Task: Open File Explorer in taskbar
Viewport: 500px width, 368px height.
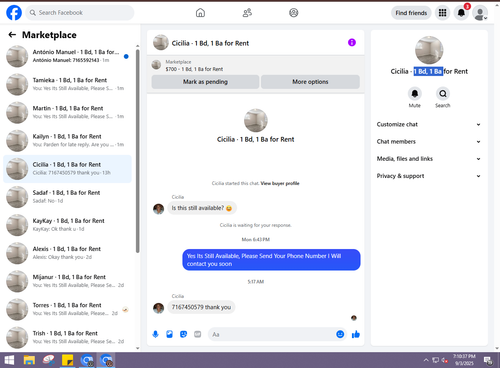Action: [29, 360]
